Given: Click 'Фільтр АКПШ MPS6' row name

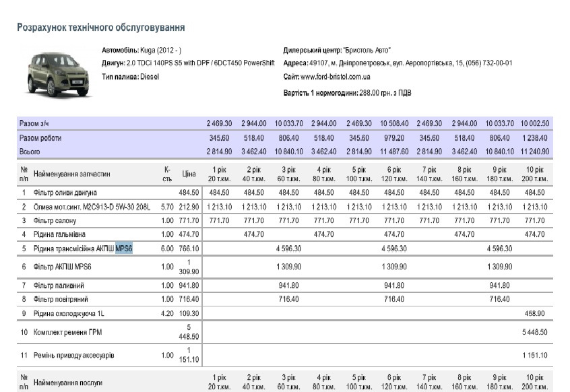Looking at the screenshot, I should (x=62, y=267).
